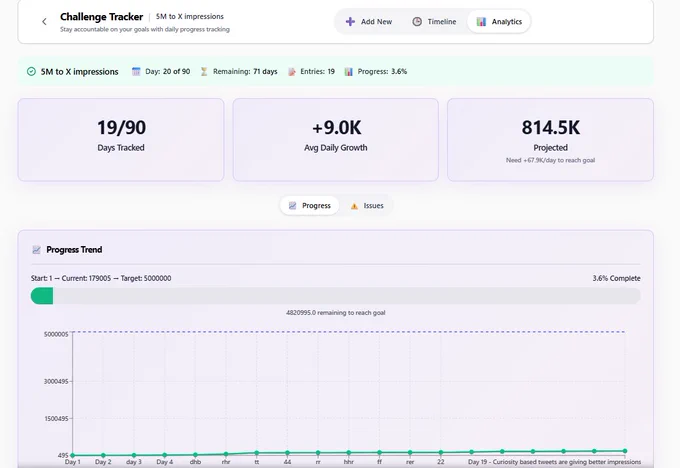Click the 'day 3' data point on chart
Viewport: 680px width, 468px height.
coord(134,455)
